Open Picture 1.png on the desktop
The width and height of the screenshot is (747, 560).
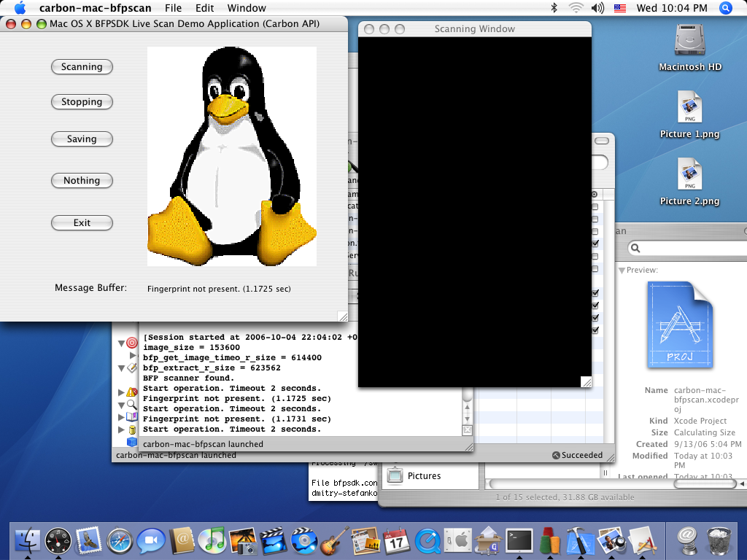[x=689, y=108]
